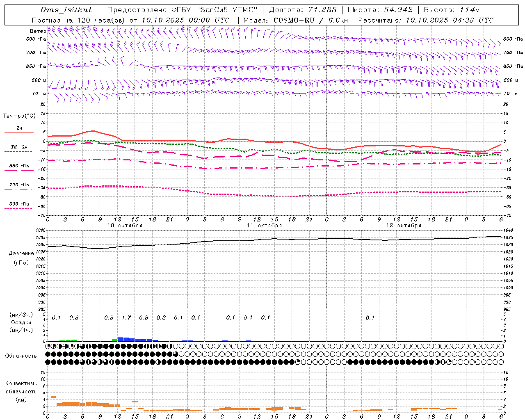Click the station name "Oms_Isilkul" in the header
The height and width of the screenshot is (420, 525).
pos(66,10)
